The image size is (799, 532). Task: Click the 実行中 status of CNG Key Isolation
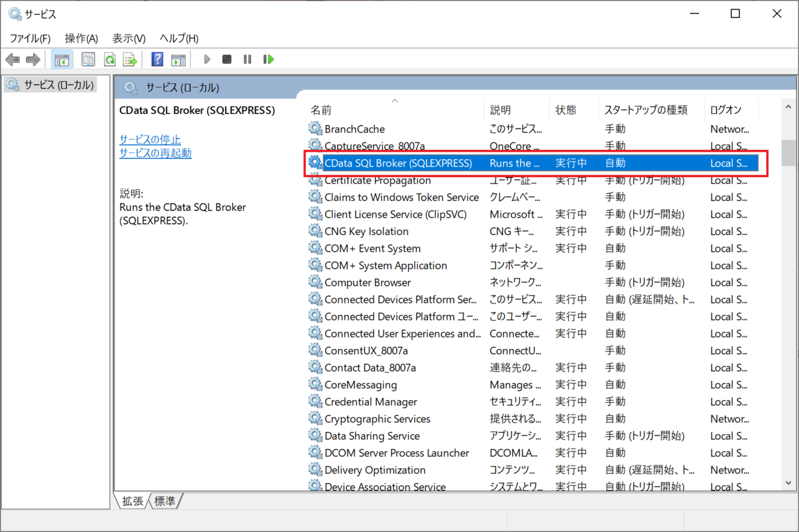[x=571, y=231]
